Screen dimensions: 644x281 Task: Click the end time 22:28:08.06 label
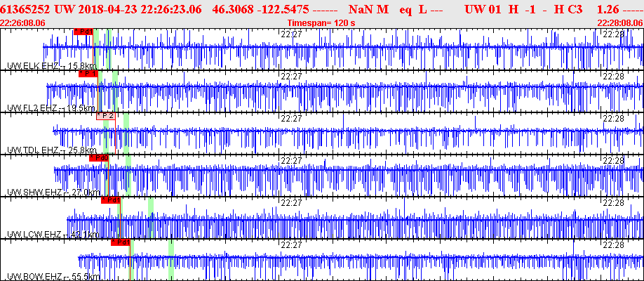pos(619,22)
